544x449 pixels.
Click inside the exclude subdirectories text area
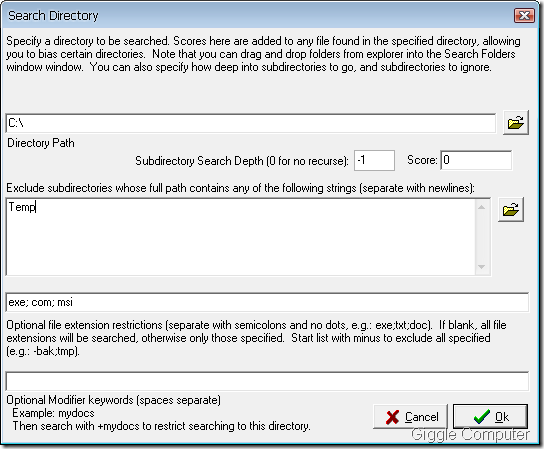coord(241,237)
